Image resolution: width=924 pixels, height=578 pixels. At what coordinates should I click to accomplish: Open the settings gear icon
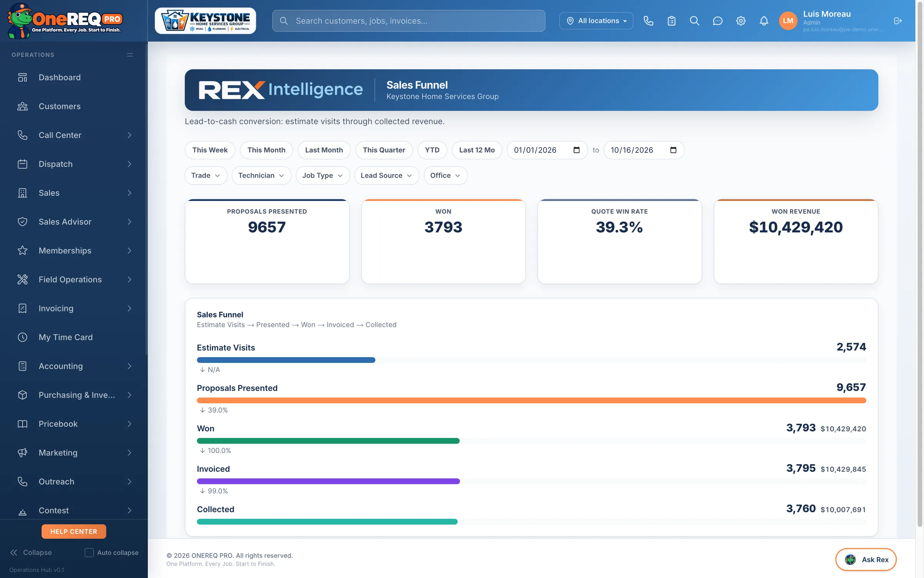point(741,21)
